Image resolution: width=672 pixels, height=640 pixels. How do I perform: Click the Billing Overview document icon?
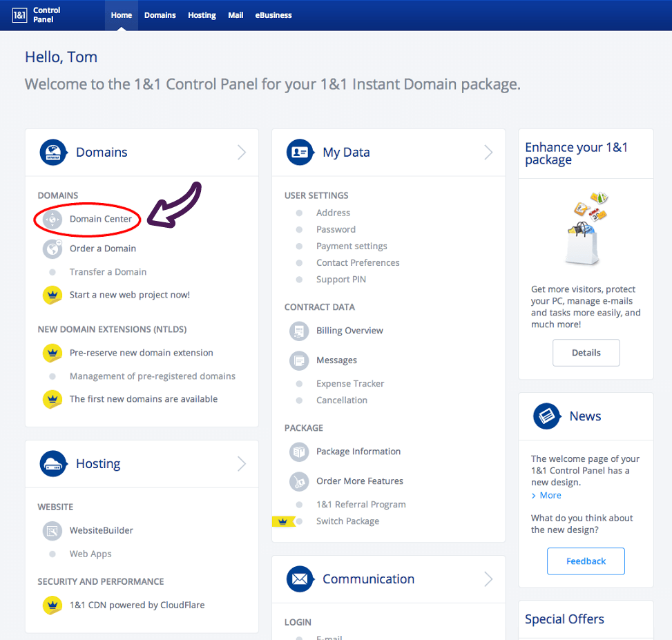[x=299, y=331]
